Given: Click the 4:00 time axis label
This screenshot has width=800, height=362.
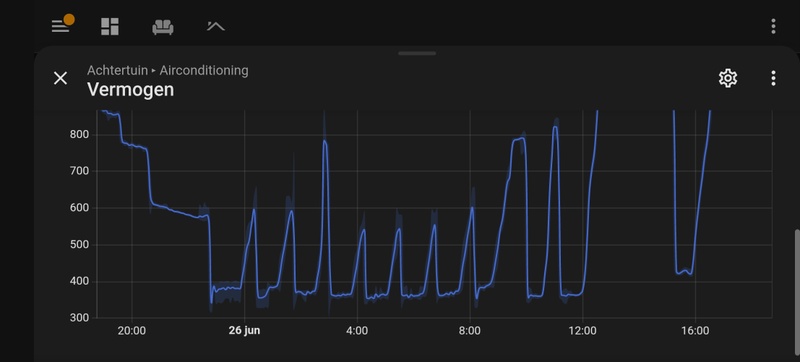Looking at the screenshot, I should 357,331.
